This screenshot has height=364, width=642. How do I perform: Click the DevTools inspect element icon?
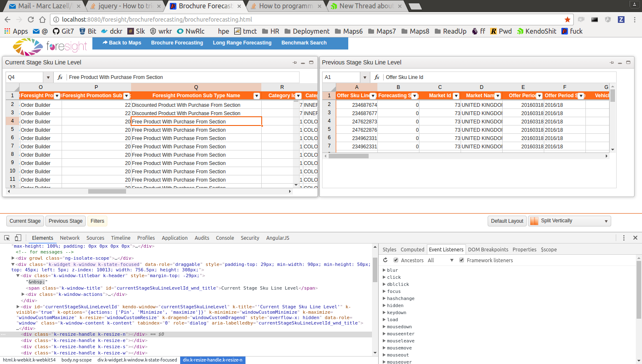click(7, 238)
